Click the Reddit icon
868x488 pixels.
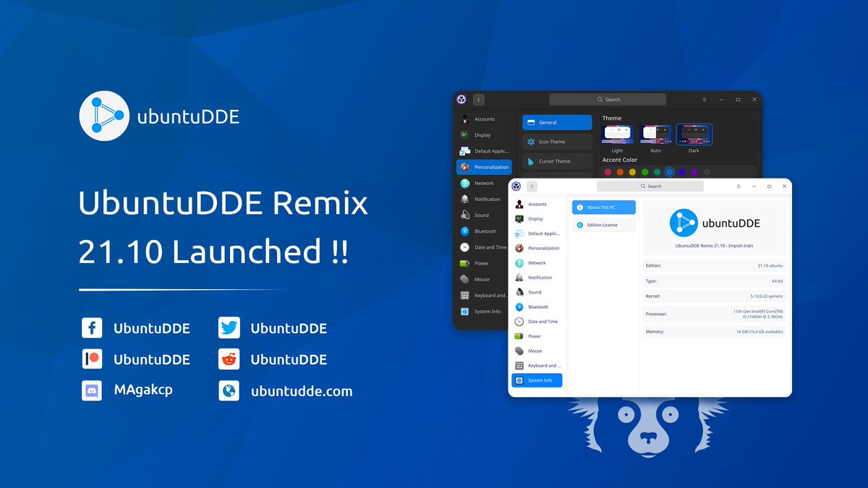pos(229,359)
